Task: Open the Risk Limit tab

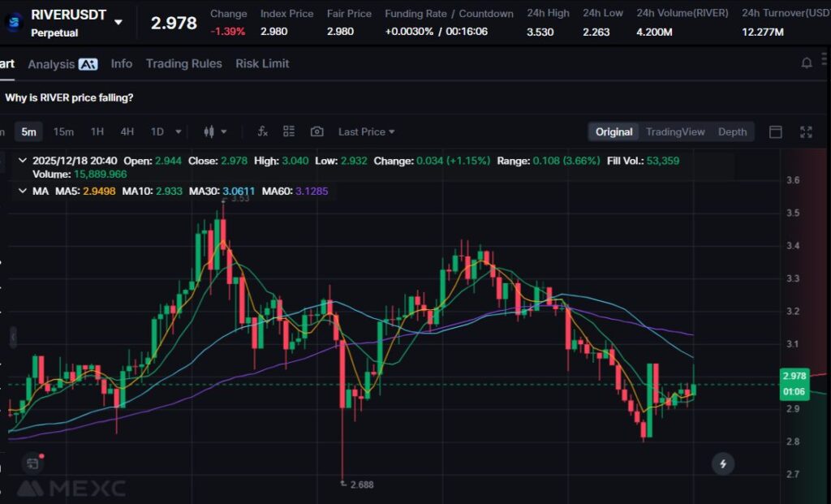Action: coord(262,63)
